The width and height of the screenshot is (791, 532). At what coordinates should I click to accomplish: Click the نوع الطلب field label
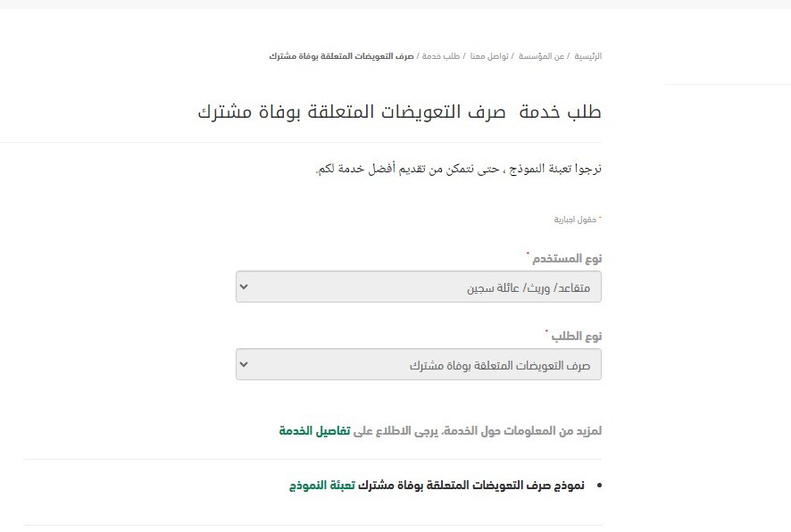(576, 337)
